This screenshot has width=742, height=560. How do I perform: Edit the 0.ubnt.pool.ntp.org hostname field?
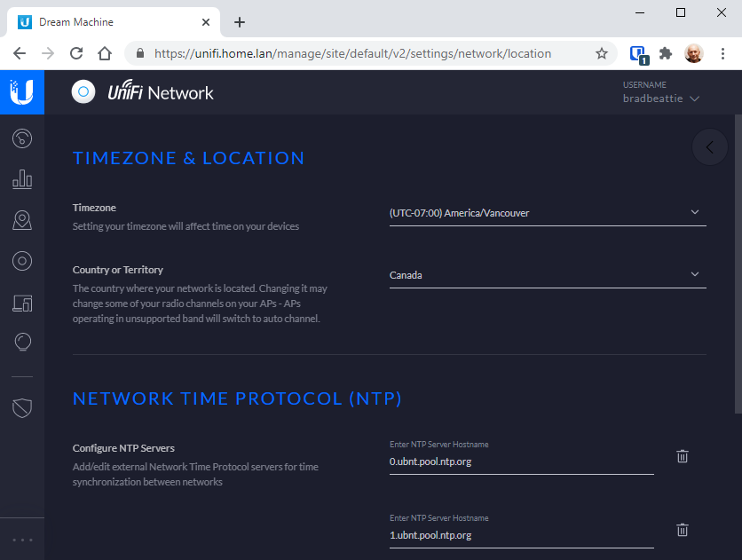click(522, 461)
